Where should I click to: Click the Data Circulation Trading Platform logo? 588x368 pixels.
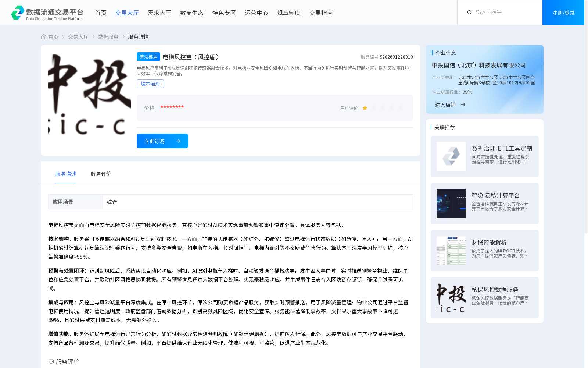click(47, 13)
